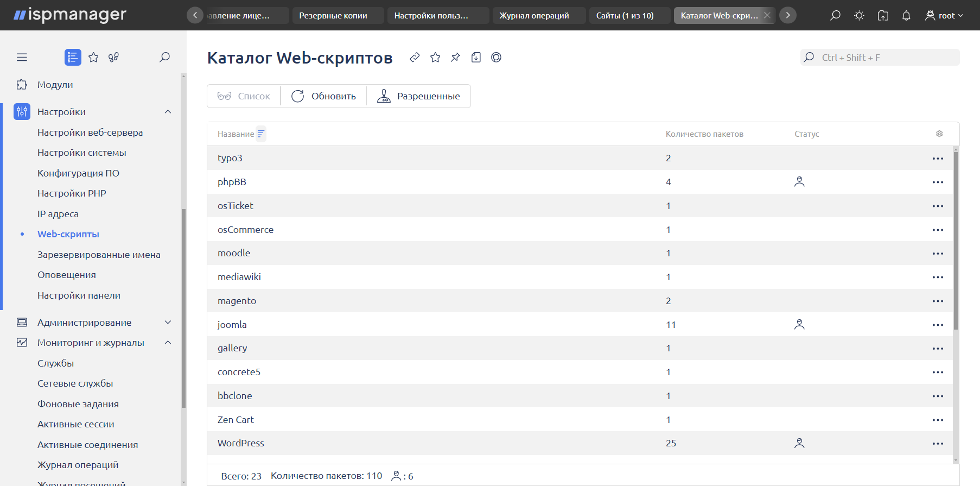The width and height of the screenshot is (980, 486).
Task: Open Модули in sidebar
Action: tap(55, 85)
